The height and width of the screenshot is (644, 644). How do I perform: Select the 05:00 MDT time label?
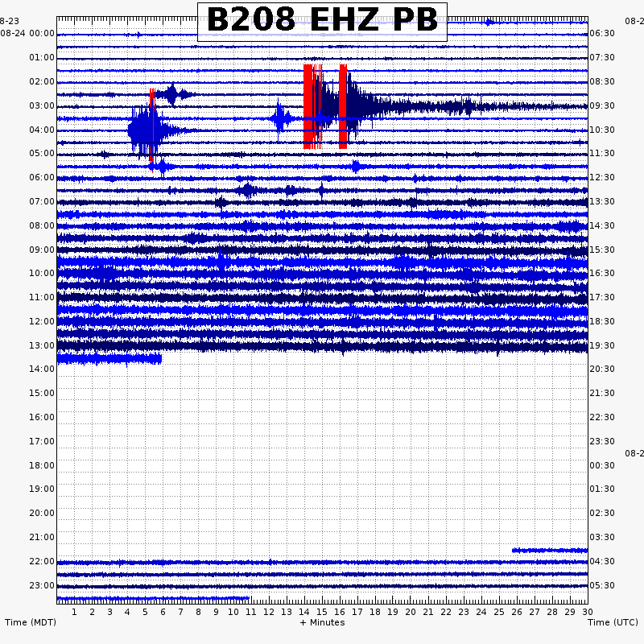pos(42,153)
